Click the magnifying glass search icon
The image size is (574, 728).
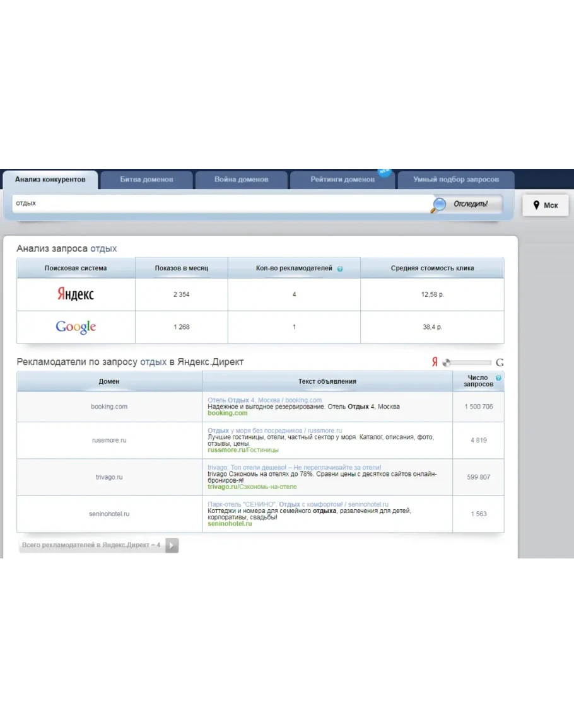coord(439,204)
